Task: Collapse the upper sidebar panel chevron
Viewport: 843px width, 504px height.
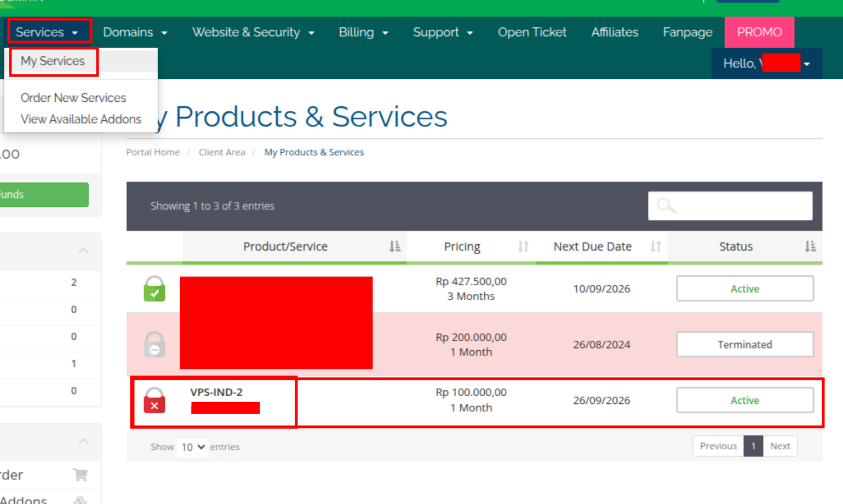Action: (83, 251)
